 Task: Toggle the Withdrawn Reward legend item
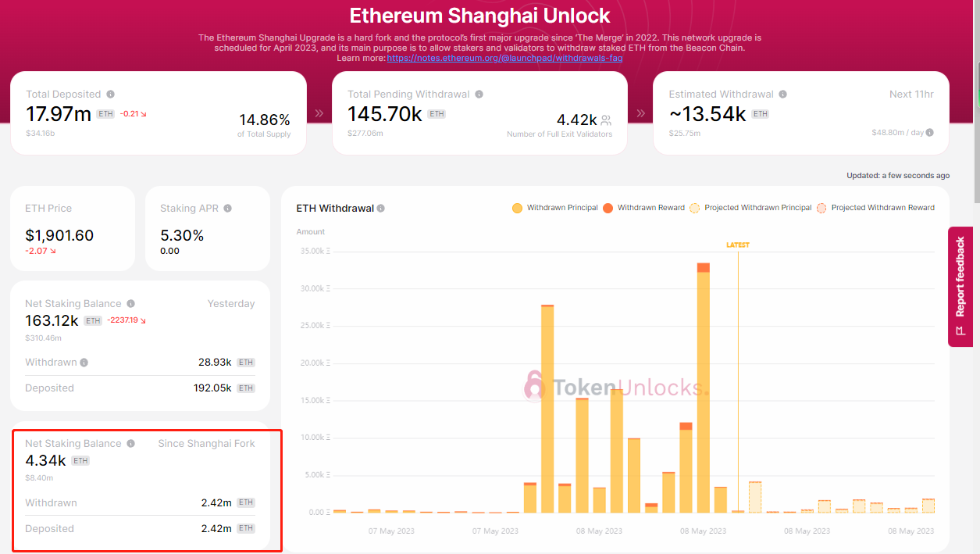[643, 208]
